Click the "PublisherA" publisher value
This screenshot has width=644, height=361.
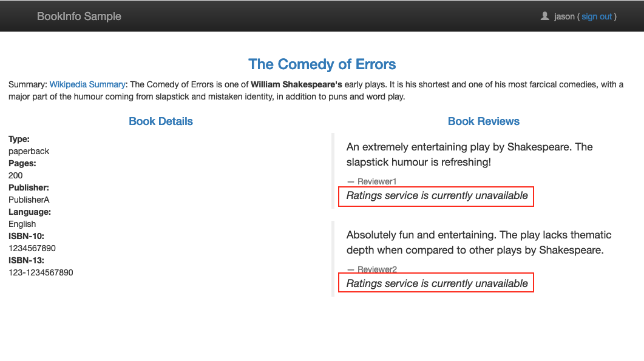point(29,200)
